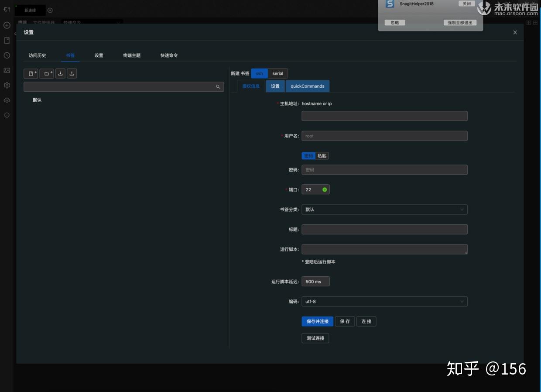Select the 授权信息 form tab
This screenshot has height=392, width=541.
point(251,86)
